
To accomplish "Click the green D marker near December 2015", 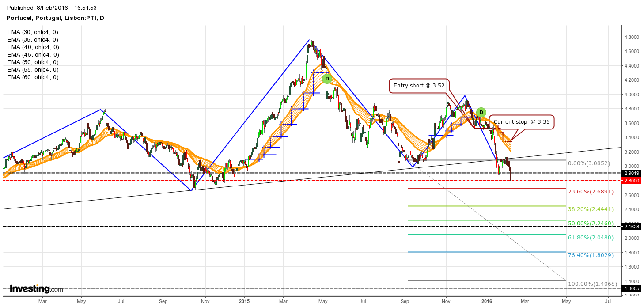I will coord(481,112).
